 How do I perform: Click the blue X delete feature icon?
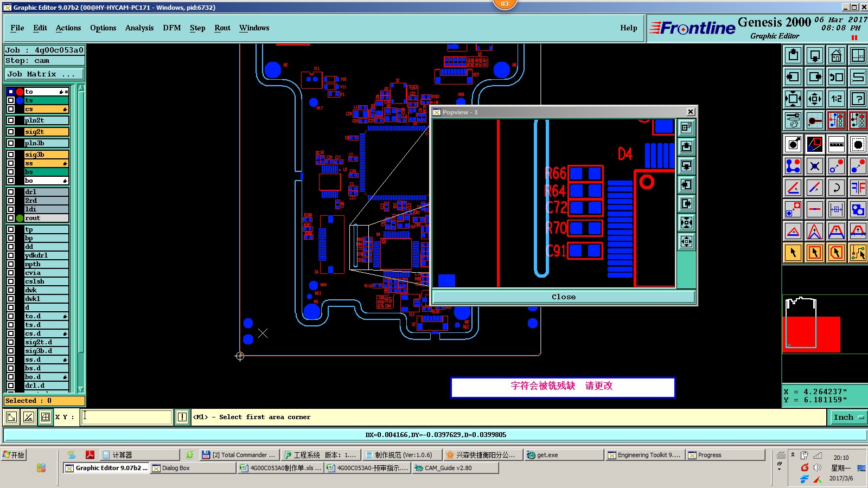[x=815, y=166]
